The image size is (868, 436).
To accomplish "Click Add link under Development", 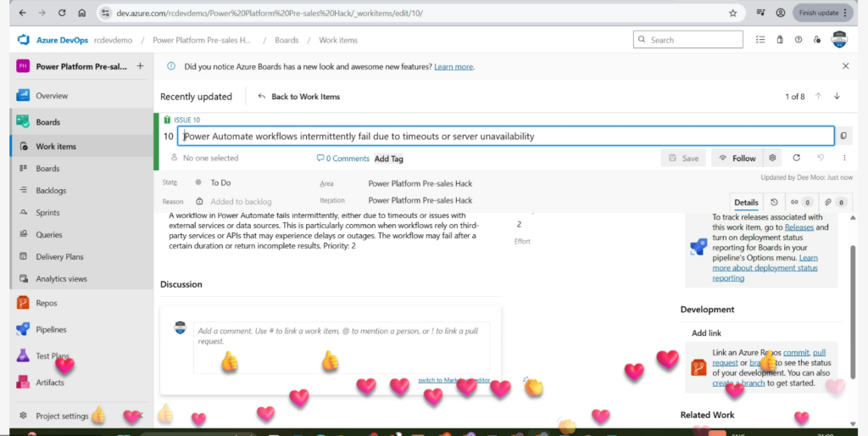I will tap(706, 333).
